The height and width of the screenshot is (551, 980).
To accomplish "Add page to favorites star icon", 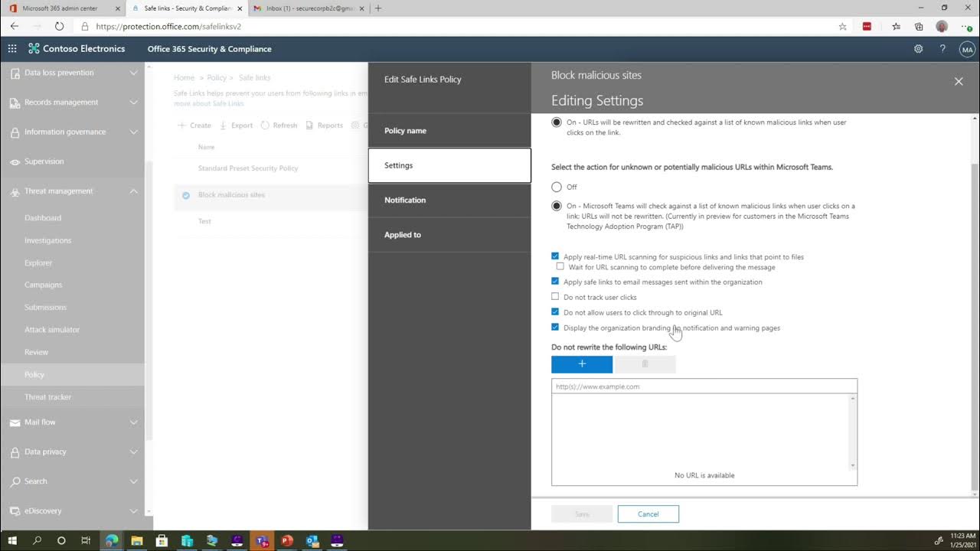I will (x=843, y=26).
